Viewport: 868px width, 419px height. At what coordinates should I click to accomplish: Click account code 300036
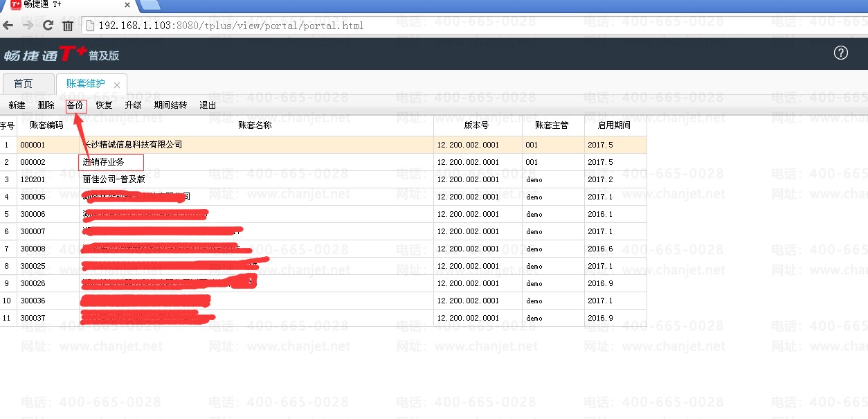33,301
